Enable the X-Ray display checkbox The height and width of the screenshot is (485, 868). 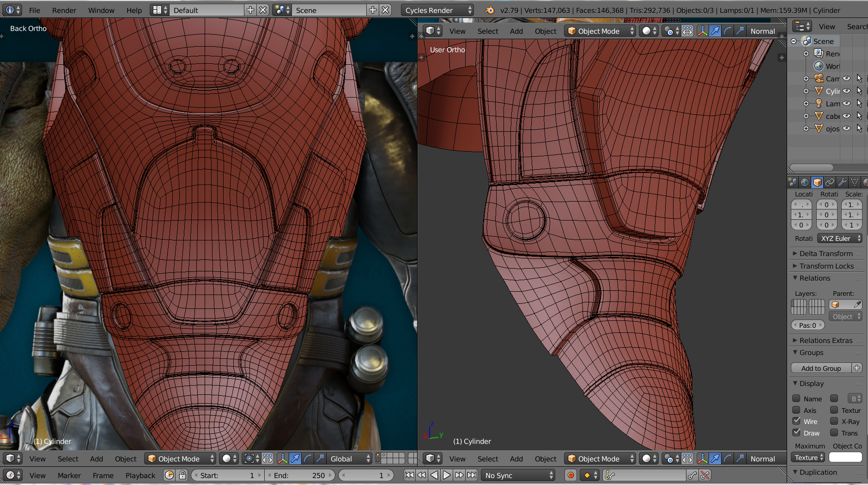click(x=834, y=421)
